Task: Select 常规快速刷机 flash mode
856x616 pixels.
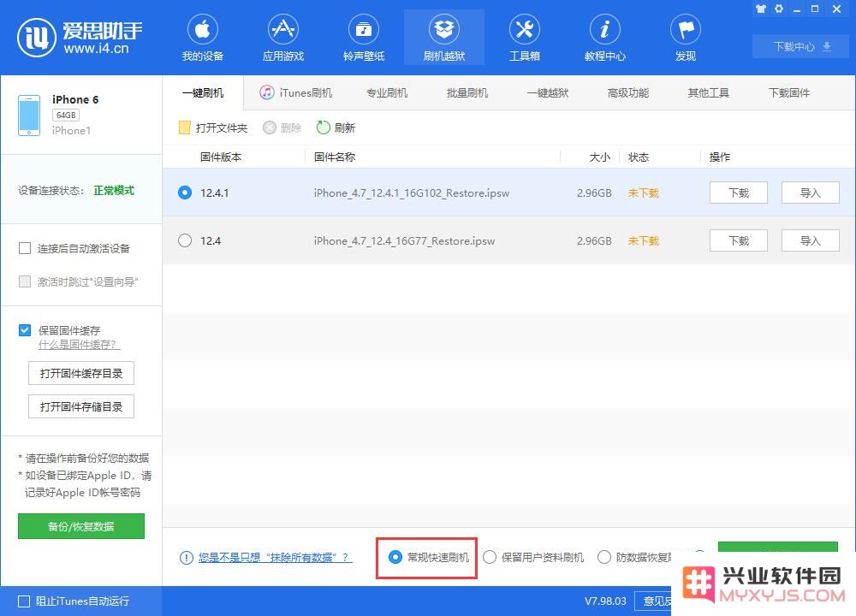Action: (x=395, y=557)
